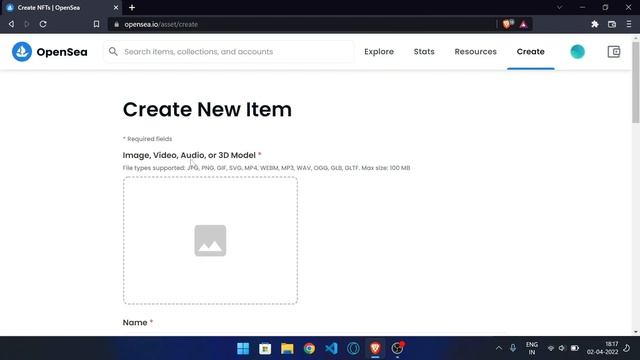Click the address bar URL
The height and width of the screenshot is (360, 640).
[161, 24]
